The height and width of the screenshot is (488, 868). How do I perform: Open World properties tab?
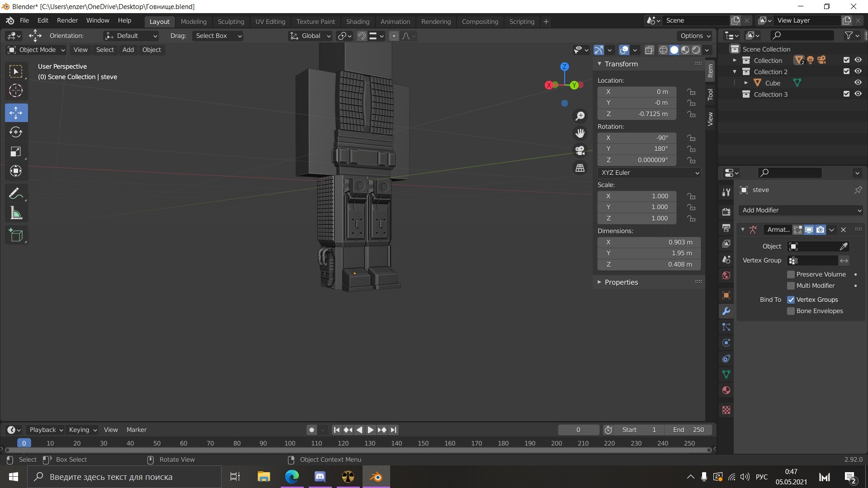[726, 275]
